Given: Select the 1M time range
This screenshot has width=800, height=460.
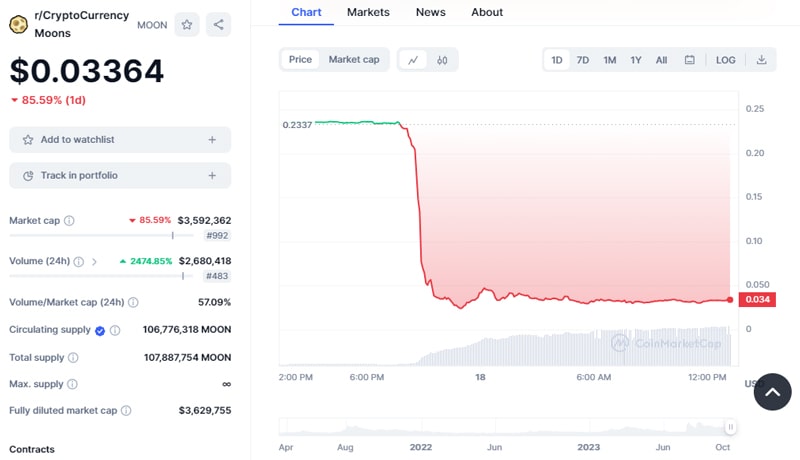Looking at the screenshot, I should tap(610, 60).
